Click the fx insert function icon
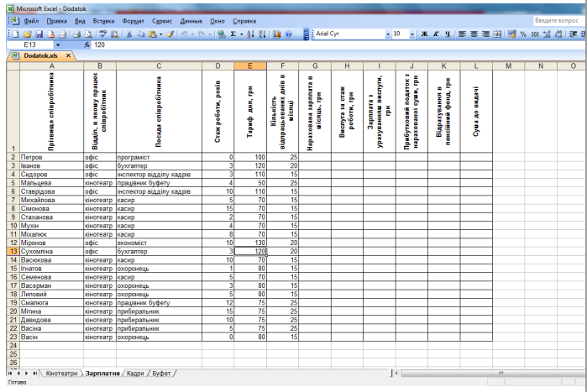 coord(86,44)
